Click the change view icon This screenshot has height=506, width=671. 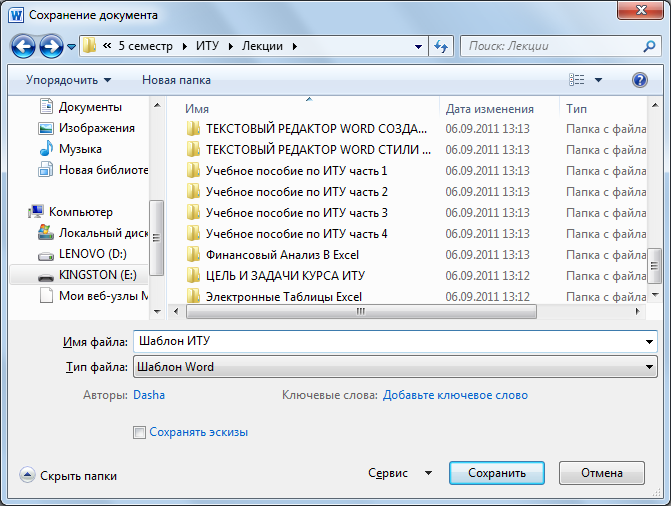click(576, 80)
